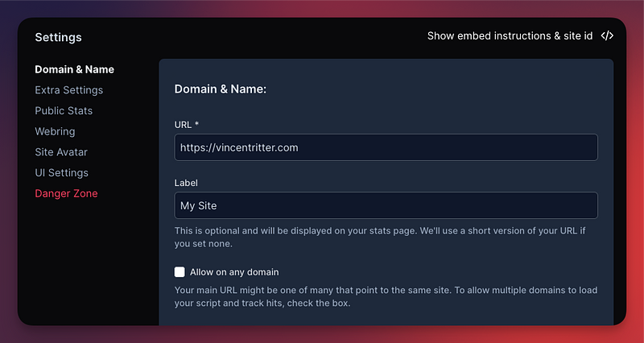644x343 pixels.
Task: Click the 'Domain & Name:' panel heading
Action: [x=221, y=89]
